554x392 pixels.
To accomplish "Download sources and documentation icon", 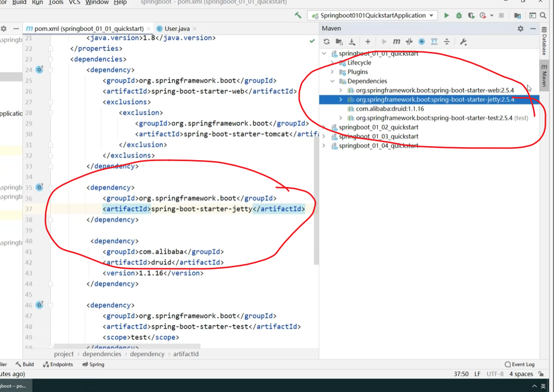I will point(352,42).
